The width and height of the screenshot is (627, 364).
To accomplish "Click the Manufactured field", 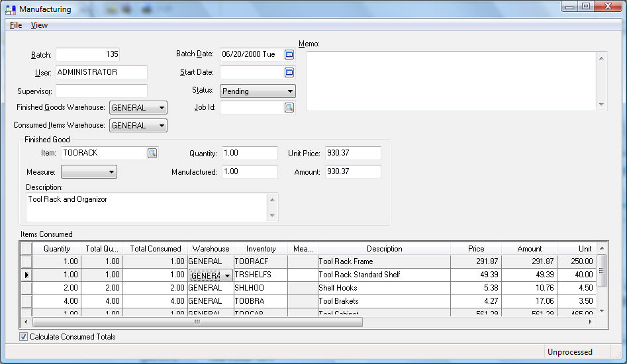I will coord(250,171).
